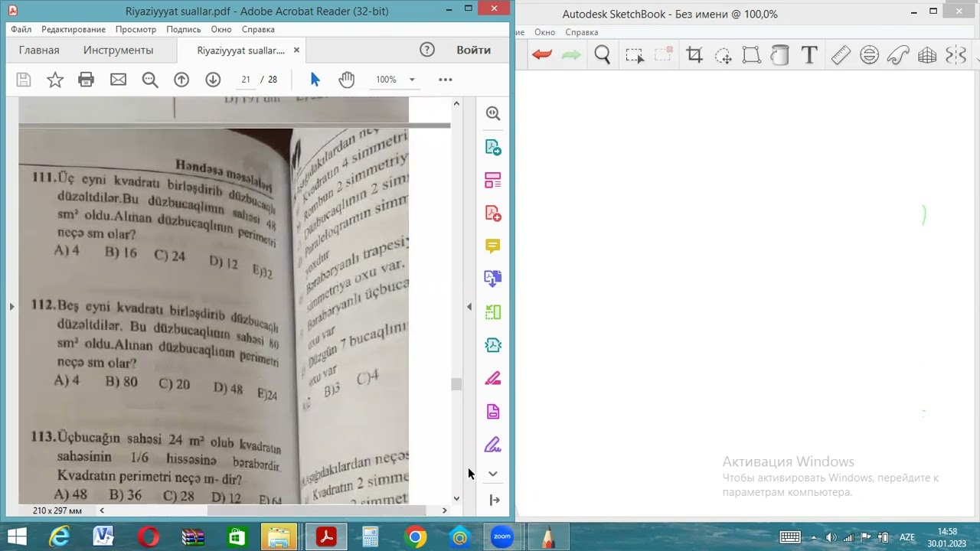Image resolution: width=980 pixels, height=551 pixels.
Task: Close the Riyaziyyyat suallar document tab
Action: click(296, 50)
